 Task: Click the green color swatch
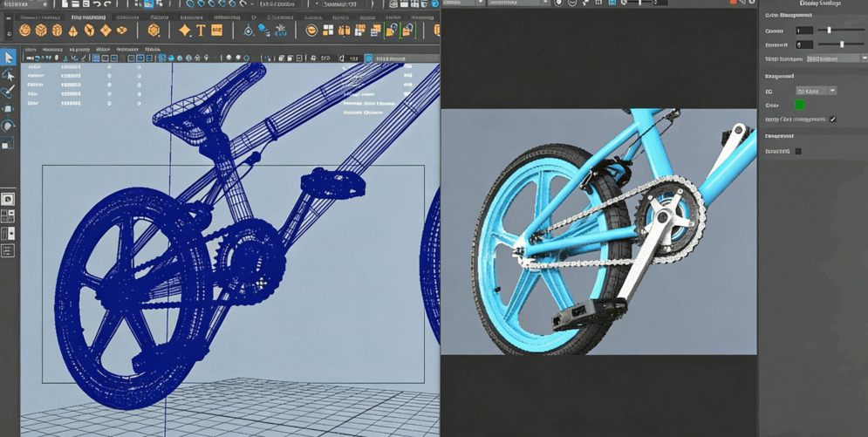[x=799, y=105]
